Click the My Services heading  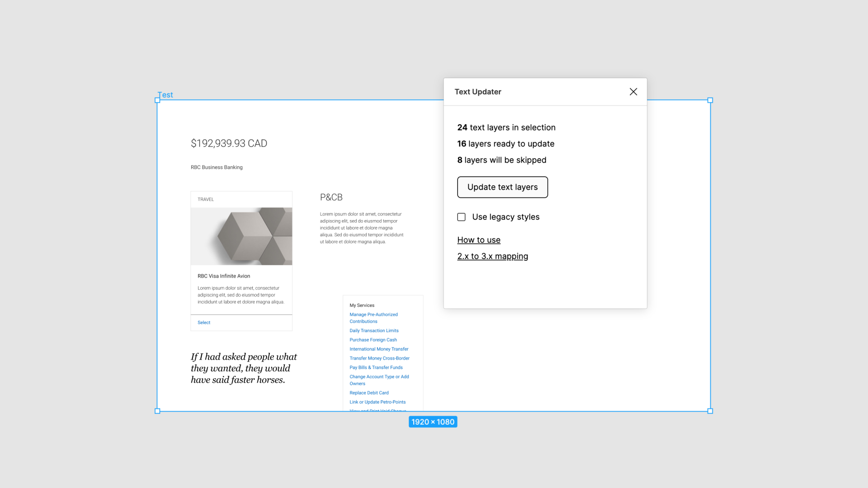click(x=362, y=305)
